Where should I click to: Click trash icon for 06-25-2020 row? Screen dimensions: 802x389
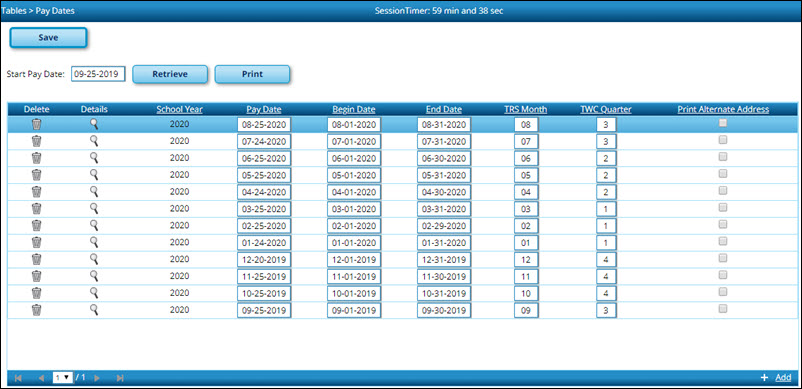pos(36,158)
